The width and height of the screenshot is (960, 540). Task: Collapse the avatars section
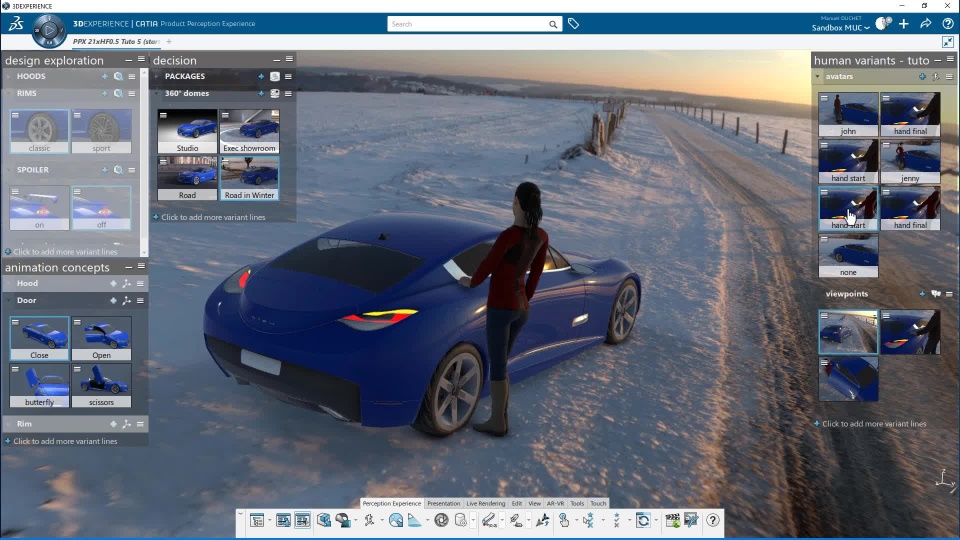pyautogui.click(x=817, y=77)
